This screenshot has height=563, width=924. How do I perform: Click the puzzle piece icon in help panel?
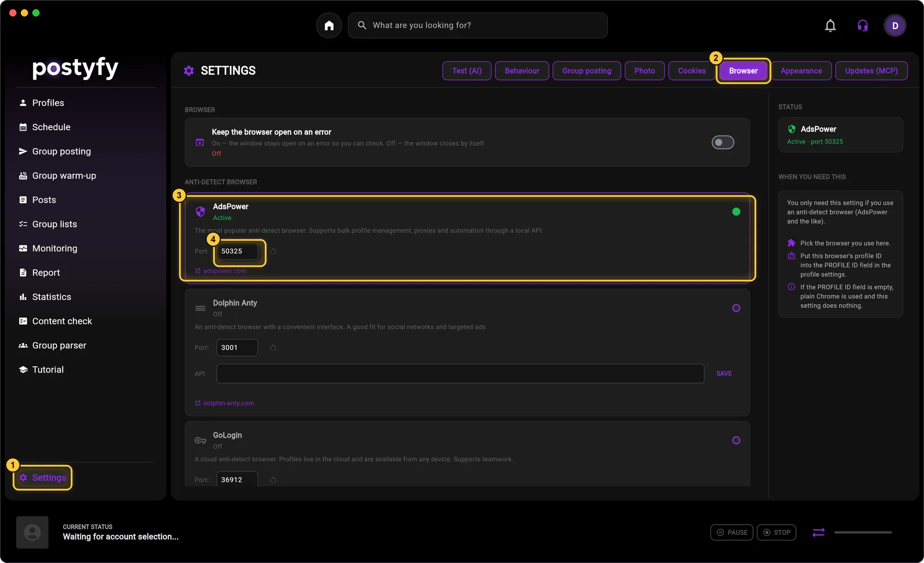pyautogui.click(x=791, y=243)
